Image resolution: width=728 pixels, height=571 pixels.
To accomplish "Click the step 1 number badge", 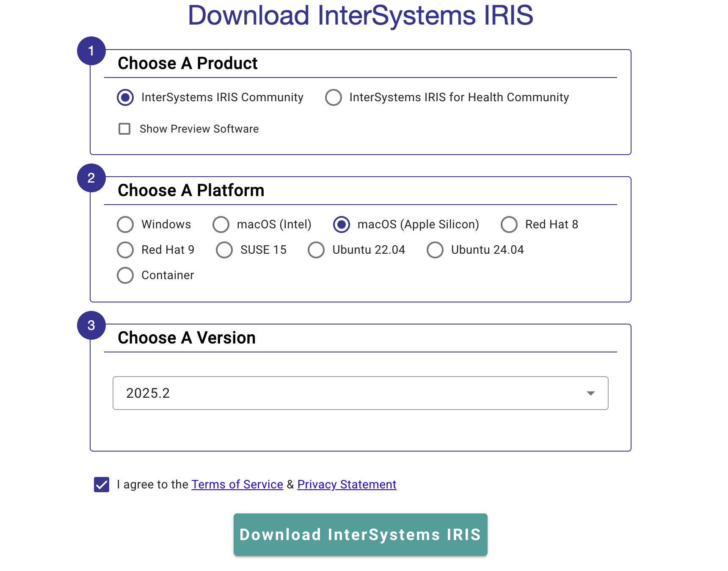I will (91, 51).
